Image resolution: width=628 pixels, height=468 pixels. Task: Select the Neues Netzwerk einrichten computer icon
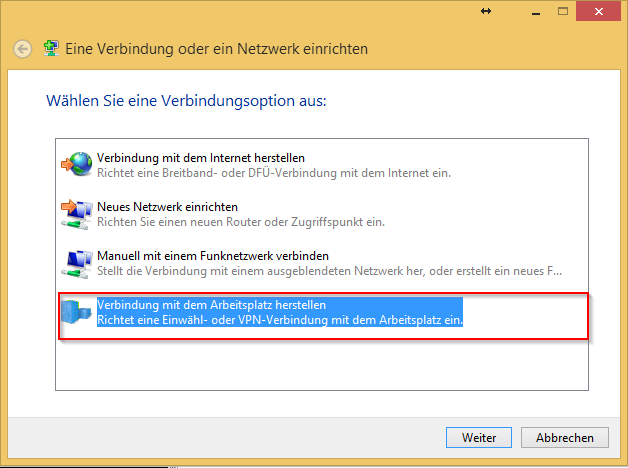point(76,214)
